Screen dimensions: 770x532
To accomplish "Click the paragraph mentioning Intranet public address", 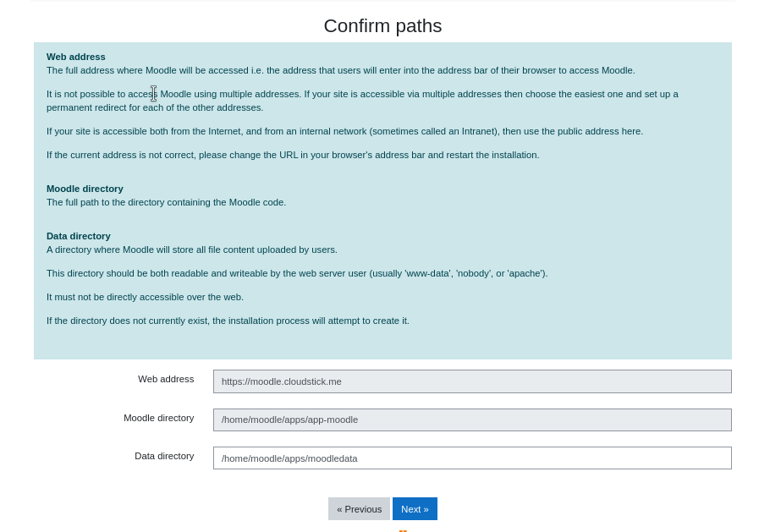I will (344, 131).
